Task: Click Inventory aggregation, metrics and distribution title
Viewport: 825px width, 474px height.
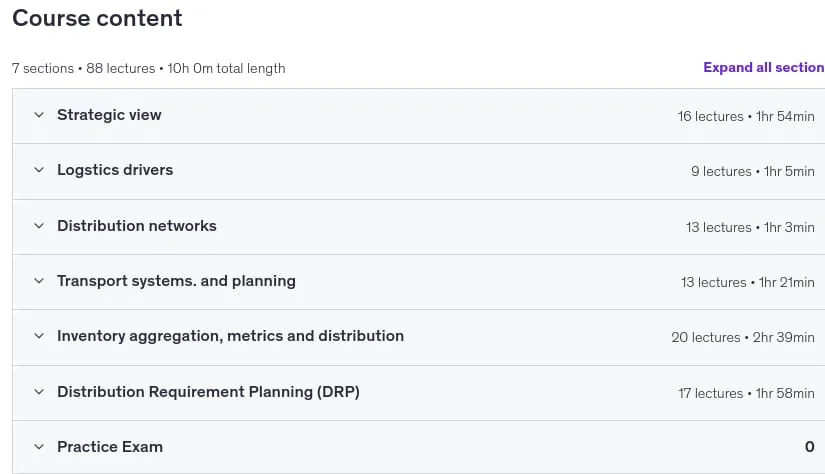Action: tap(230, 336)
